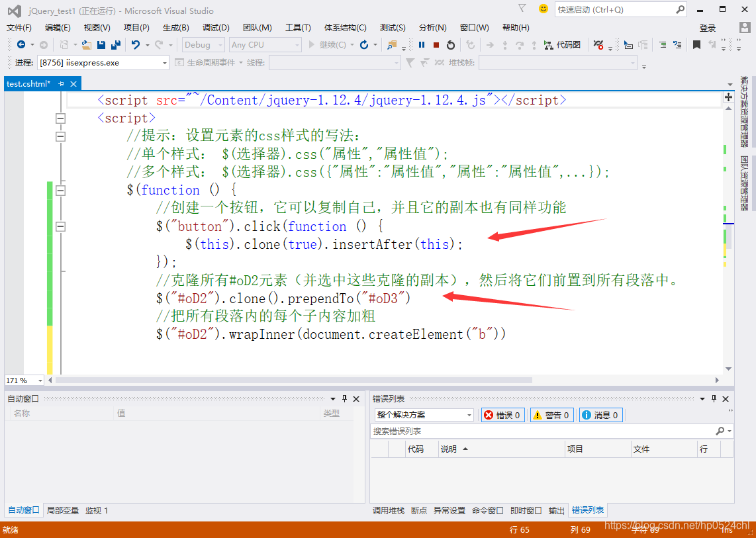Click the Bookmark icon in toolbar
Image resolution: width=756 pixels, height=538 pixels.
tap(696, 45)
